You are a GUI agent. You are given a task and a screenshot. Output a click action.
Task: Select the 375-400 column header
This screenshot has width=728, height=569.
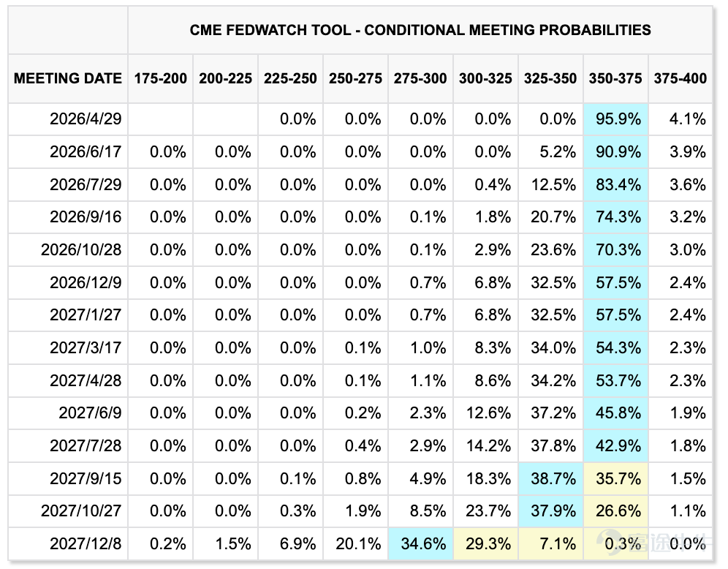click(x=680, y=78)
